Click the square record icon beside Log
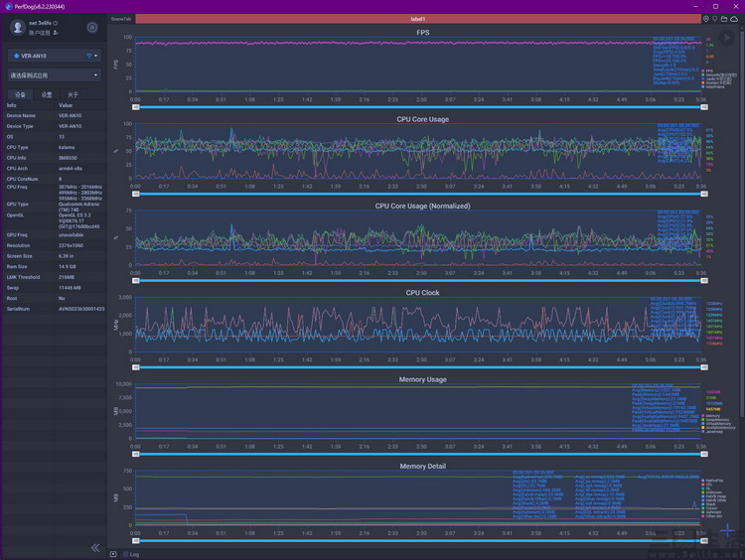 113,554
